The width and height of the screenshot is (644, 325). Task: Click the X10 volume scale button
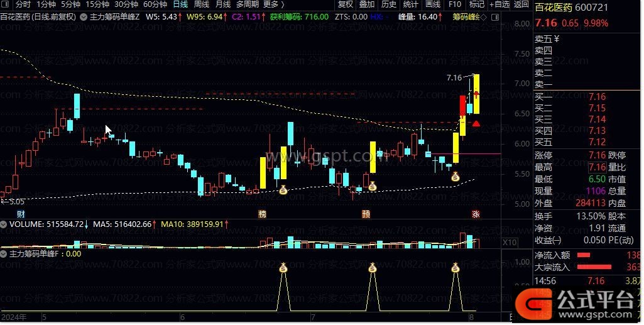[510, 243]
